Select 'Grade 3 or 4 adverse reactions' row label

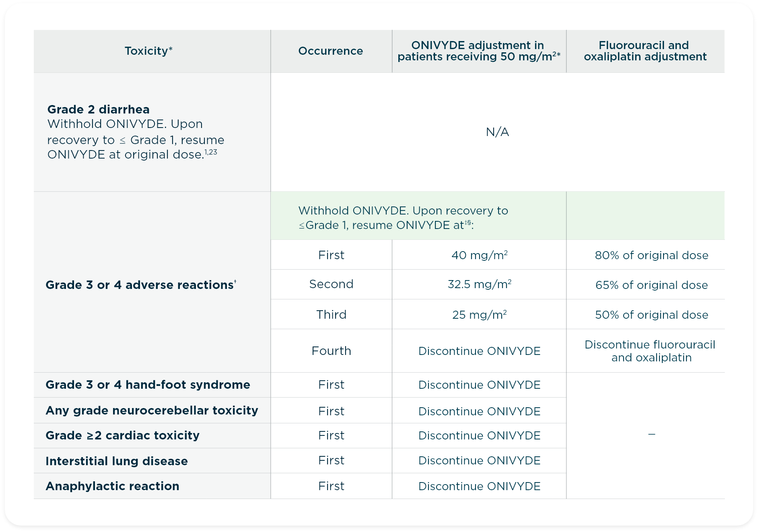[x=141, y=285]
